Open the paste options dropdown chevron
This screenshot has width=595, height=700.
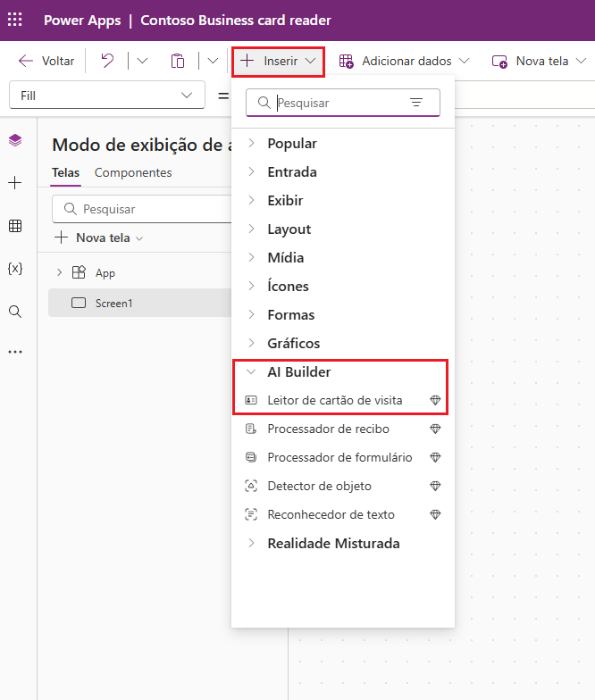(213, 61)
